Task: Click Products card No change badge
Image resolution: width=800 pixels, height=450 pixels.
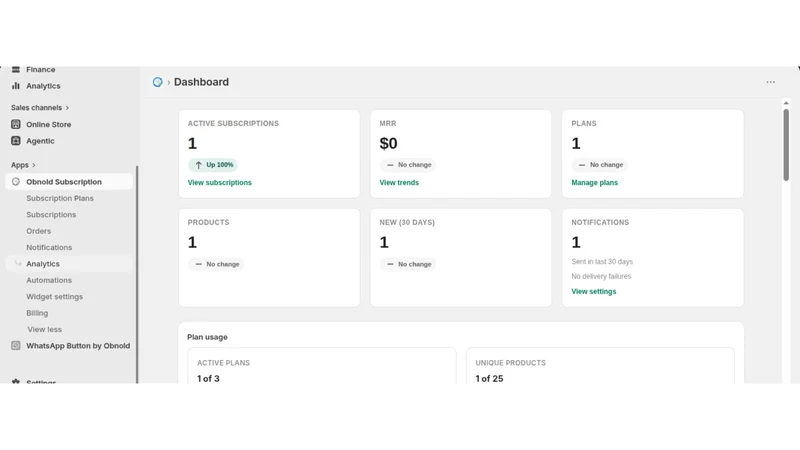Action: (216, 264)
